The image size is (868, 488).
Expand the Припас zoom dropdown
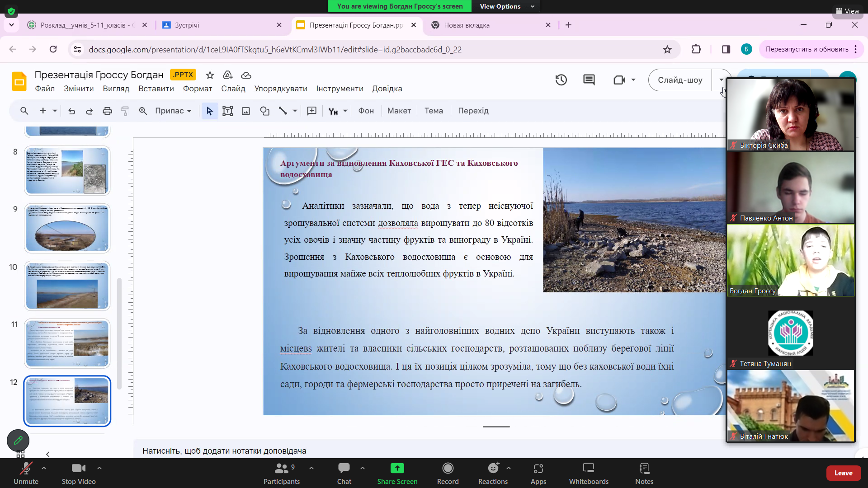coord(189,111)
